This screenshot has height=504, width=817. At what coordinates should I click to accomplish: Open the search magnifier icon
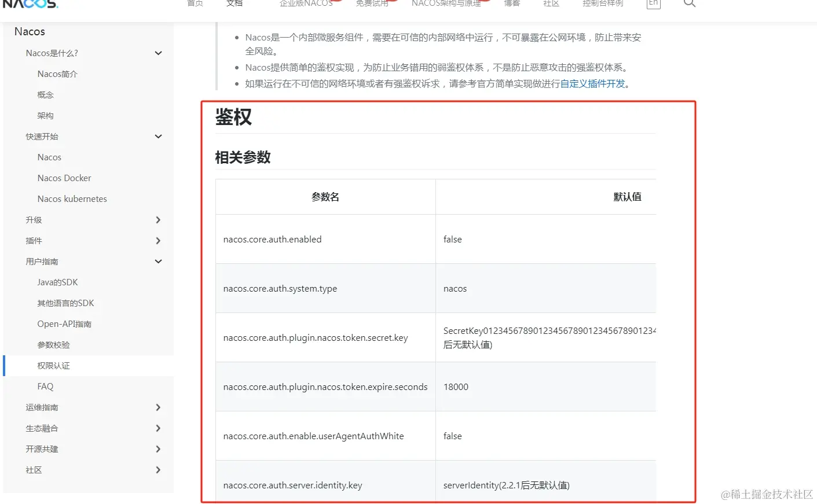[689, 3]
